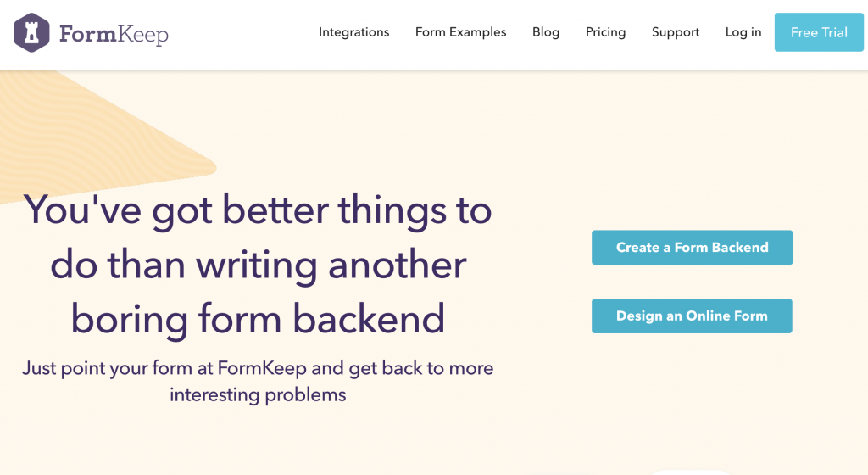Open the Support link in the navigation
868x475 pixels.
coord(676,32)
